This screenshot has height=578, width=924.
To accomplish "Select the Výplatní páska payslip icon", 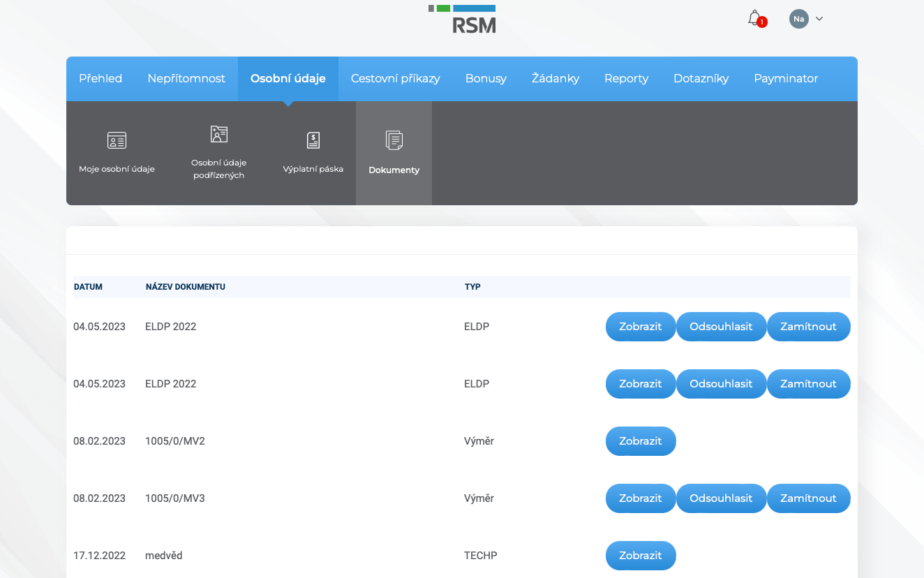I will 313,140.
